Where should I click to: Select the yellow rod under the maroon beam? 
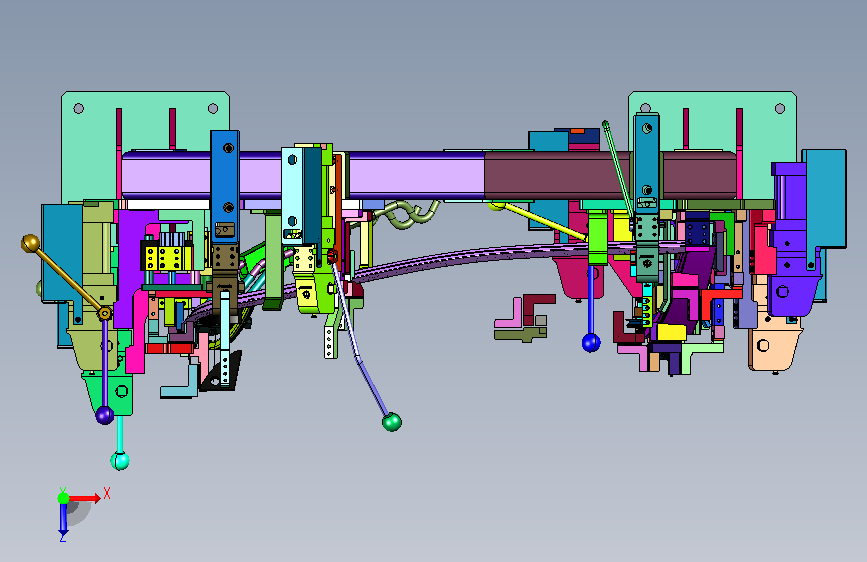542,220
